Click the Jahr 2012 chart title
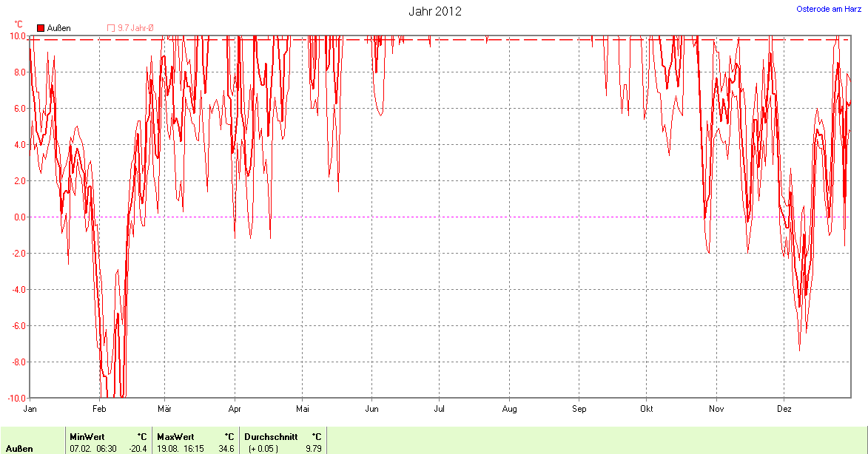The height and width of the screenshot is (454, 868). (437, 12)
